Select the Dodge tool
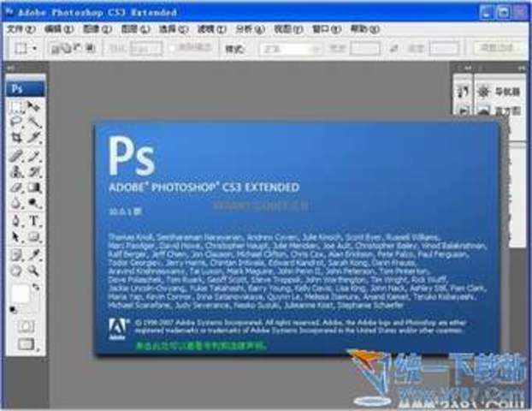 click(34, 203)
